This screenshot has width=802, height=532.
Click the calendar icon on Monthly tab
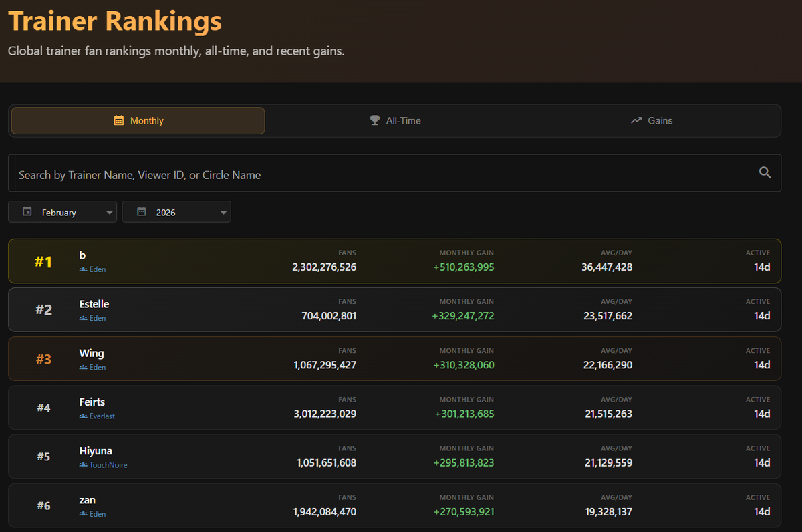pyautogui.click(x=119, y=121)
